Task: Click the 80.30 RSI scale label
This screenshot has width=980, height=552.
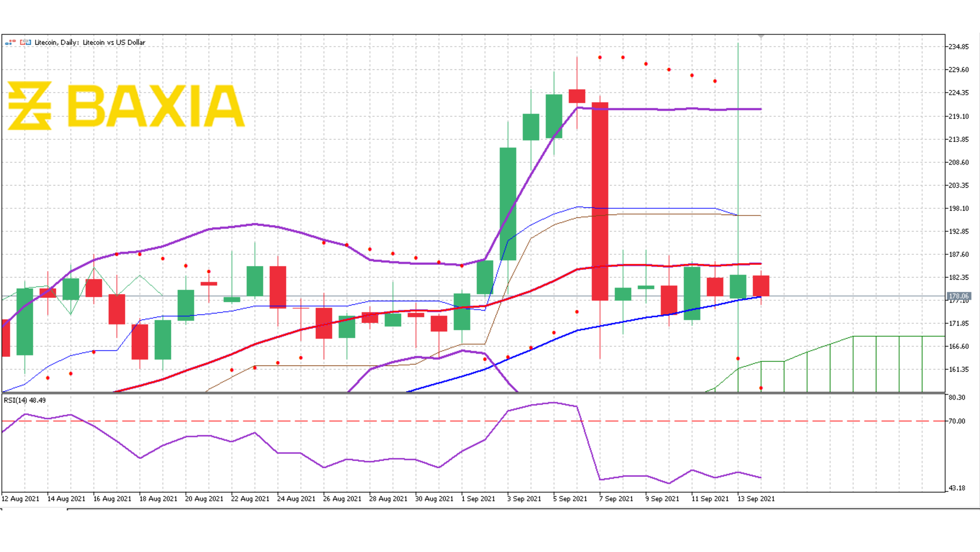Action: coord(956,397)
